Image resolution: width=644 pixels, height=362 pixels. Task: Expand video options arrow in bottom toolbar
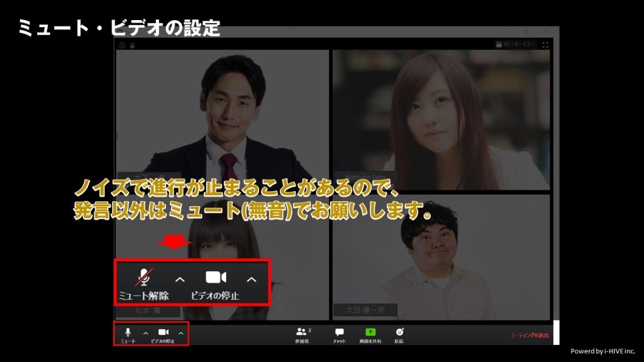[181, 333]
